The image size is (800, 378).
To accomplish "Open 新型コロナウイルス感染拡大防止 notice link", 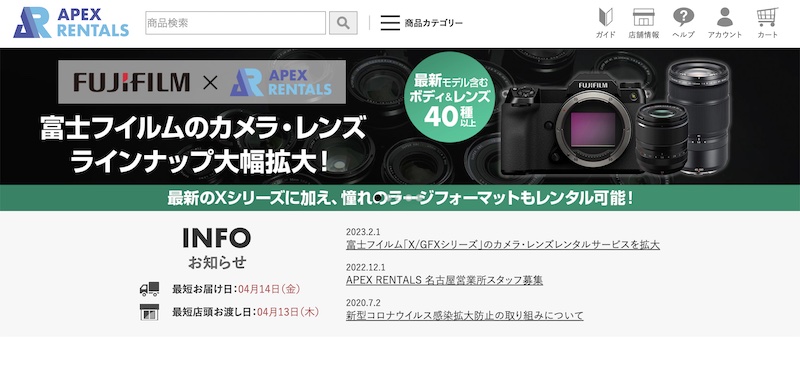I will coord(464,315).
